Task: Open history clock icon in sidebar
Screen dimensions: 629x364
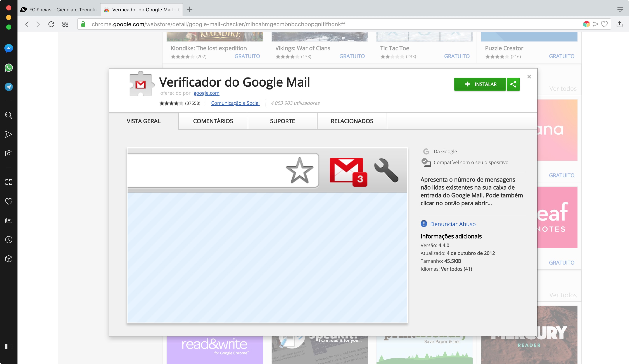Action: 9,240
